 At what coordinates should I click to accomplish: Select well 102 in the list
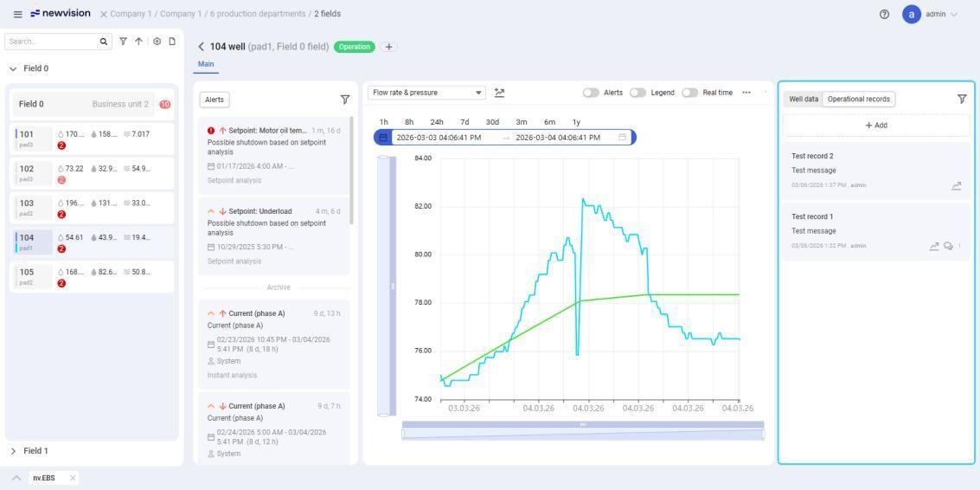92,173
